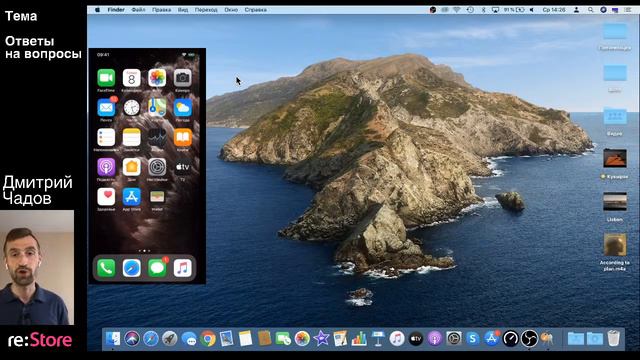Open Podcasts in the Mac Dock
Viewport: 640px width, 360px height.
(x=435, y=339)
